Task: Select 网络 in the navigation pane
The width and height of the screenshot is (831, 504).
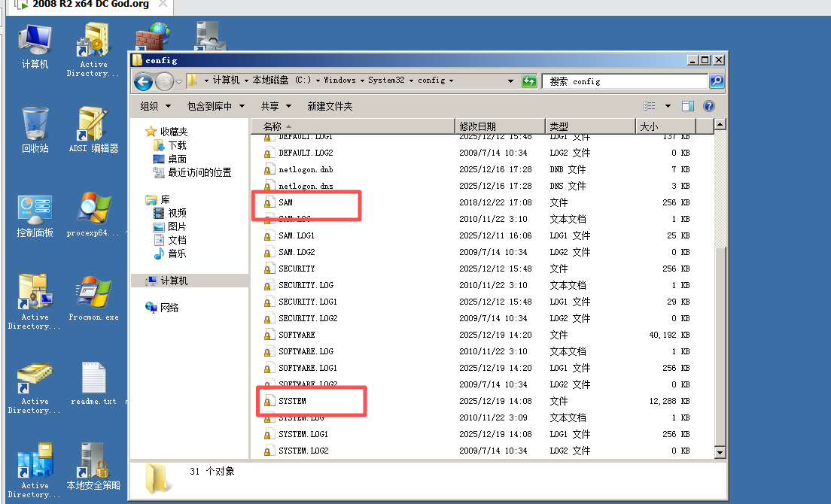Action: pyautogui.click(x=162, y=308)
